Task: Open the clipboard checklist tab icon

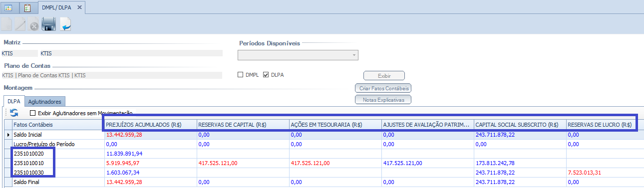Action: tap(27, 7)
